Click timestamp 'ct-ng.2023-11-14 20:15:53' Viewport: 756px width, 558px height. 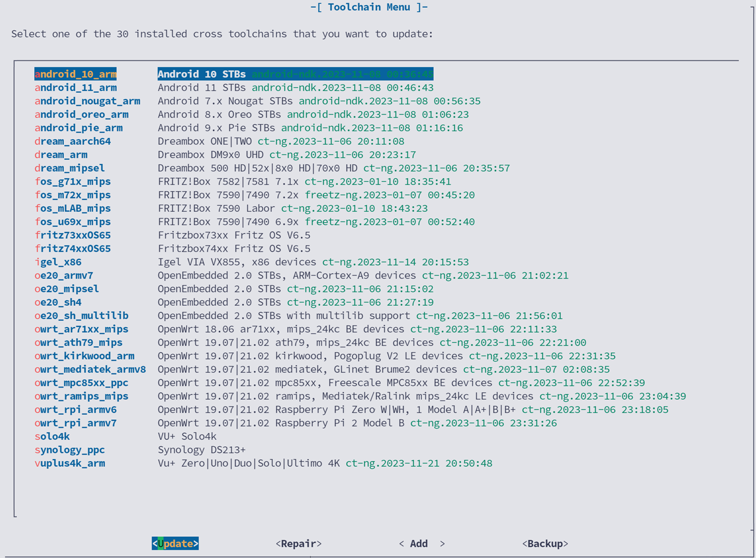[x=395, y=262]
